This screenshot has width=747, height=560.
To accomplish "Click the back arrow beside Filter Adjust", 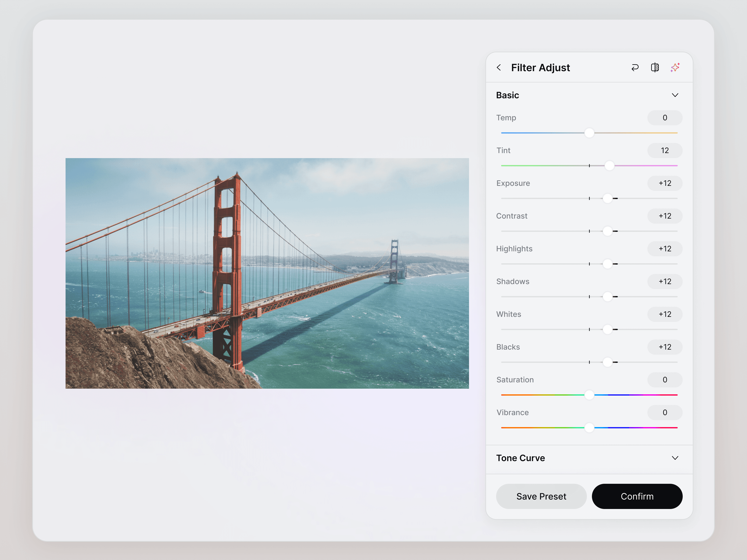I will click(x=499, y=68).
